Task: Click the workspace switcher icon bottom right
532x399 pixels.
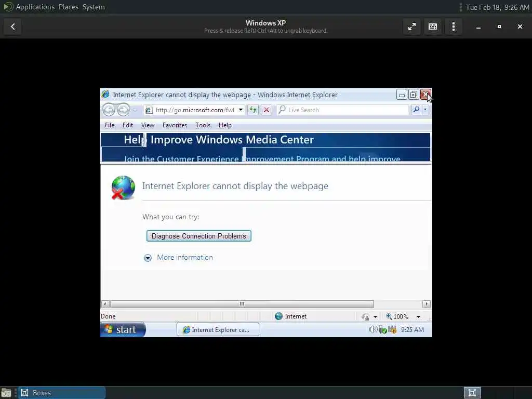Action: tap(472, 393)
